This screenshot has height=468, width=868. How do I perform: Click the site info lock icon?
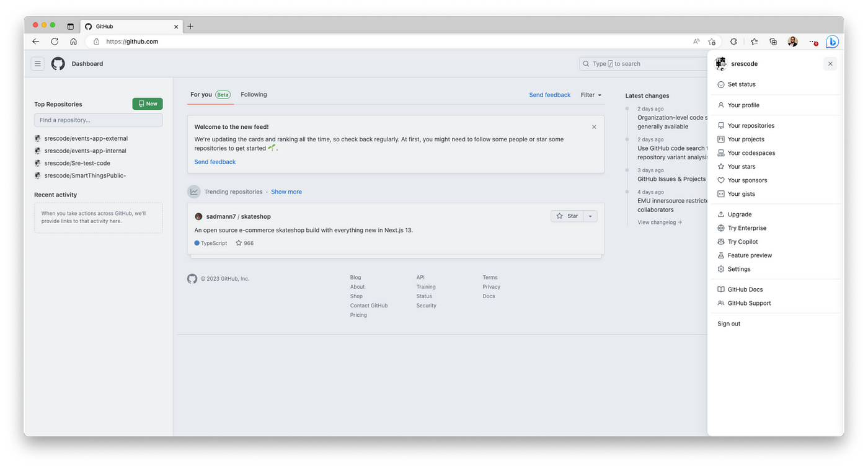[96, 42]
